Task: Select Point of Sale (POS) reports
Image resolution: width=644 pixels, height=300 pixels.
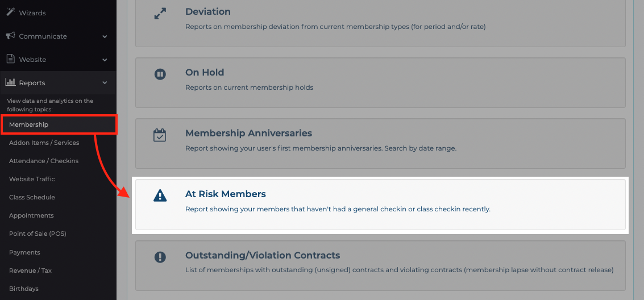Action: pos(38,234)
